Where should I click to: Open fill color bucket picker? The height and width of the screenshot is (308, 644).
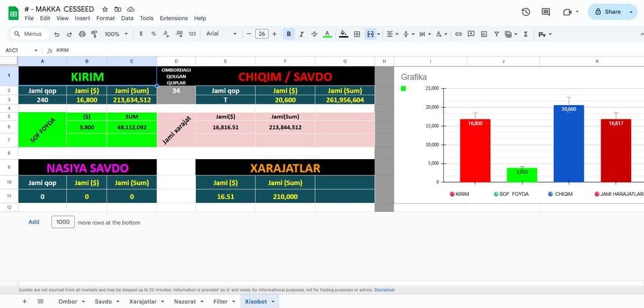pyautogui.click(x=344, y=34)
